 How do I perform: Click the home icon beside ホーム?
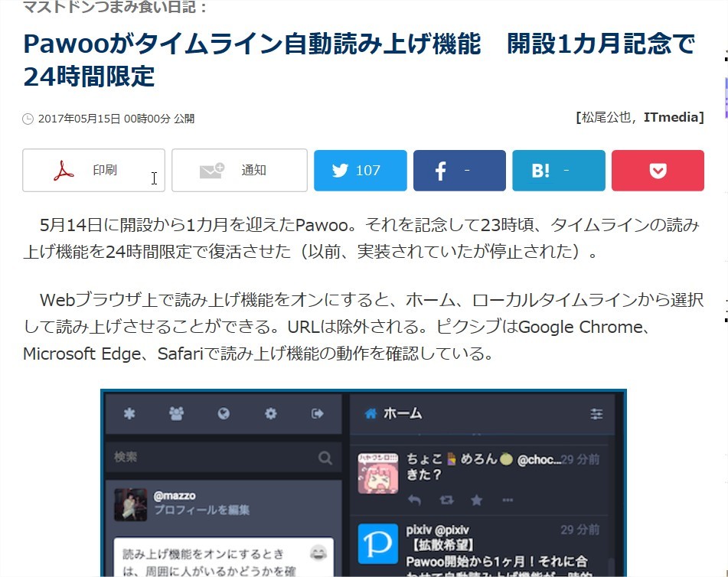(371, 413)
